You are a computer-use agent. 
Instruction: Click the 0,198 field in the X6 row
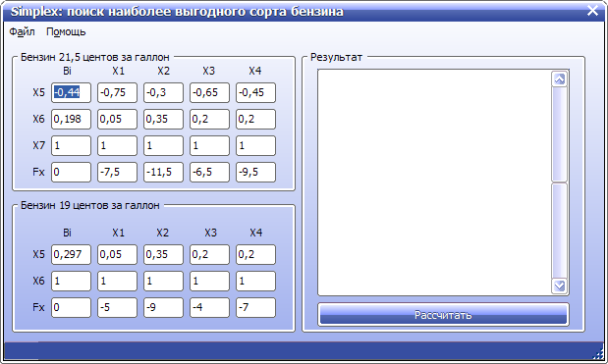click(x=71, y=119)
